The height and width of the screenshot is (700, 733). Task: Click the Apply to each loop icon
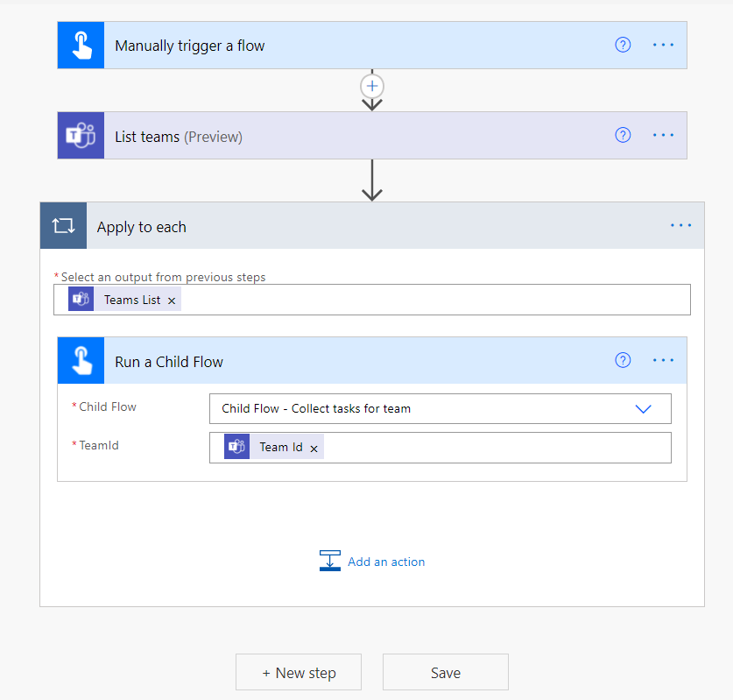pyautogui.click(x=64, y=225)
